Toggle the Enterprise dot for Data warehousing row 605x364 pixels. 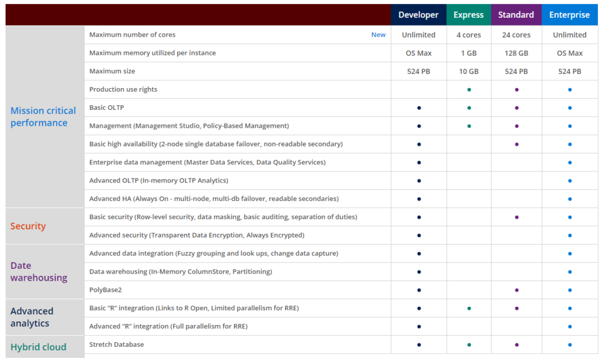(570, 272)
